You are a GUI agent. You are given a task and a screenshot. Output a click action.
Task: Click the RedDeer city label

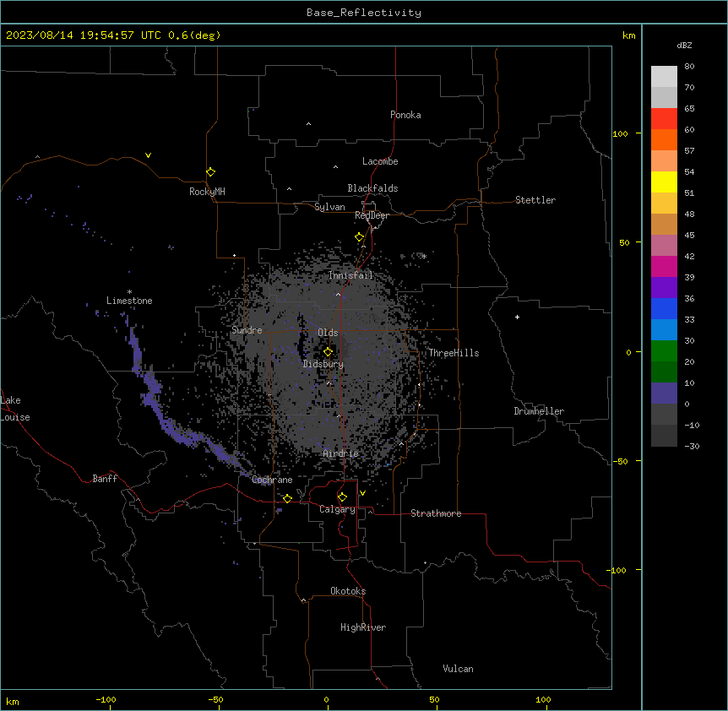coord(372,215)
